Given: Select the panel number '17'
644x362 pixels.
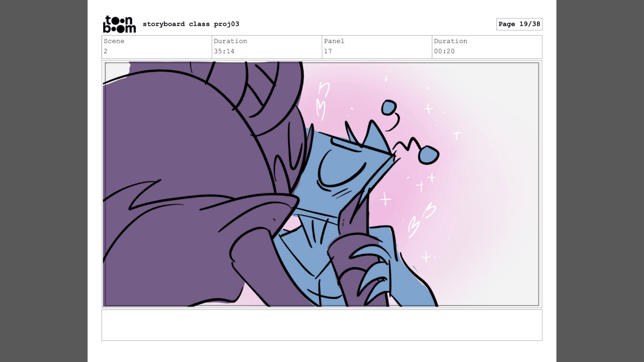Looking at the screenshot, I should (328, 51).
